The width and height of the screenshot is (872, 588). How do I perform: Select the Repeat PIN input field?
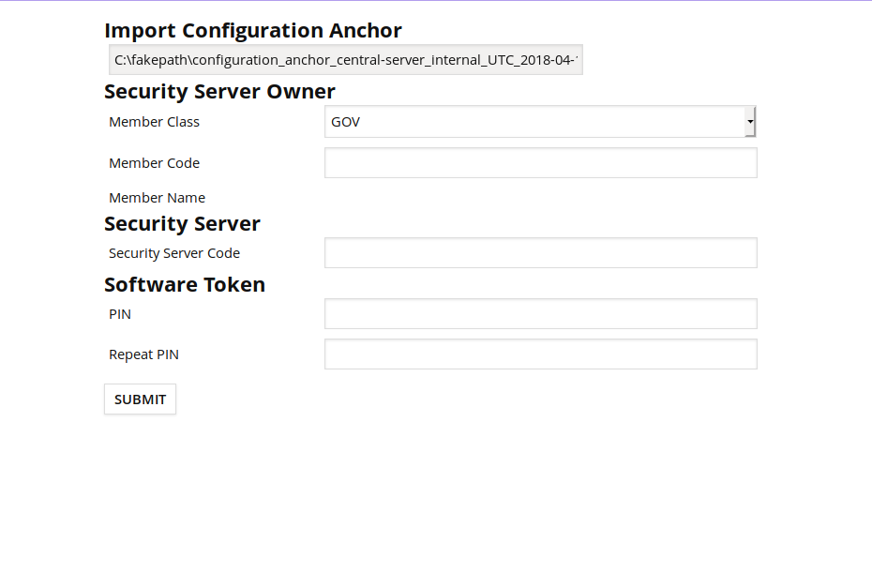click(x=540, y=354)
